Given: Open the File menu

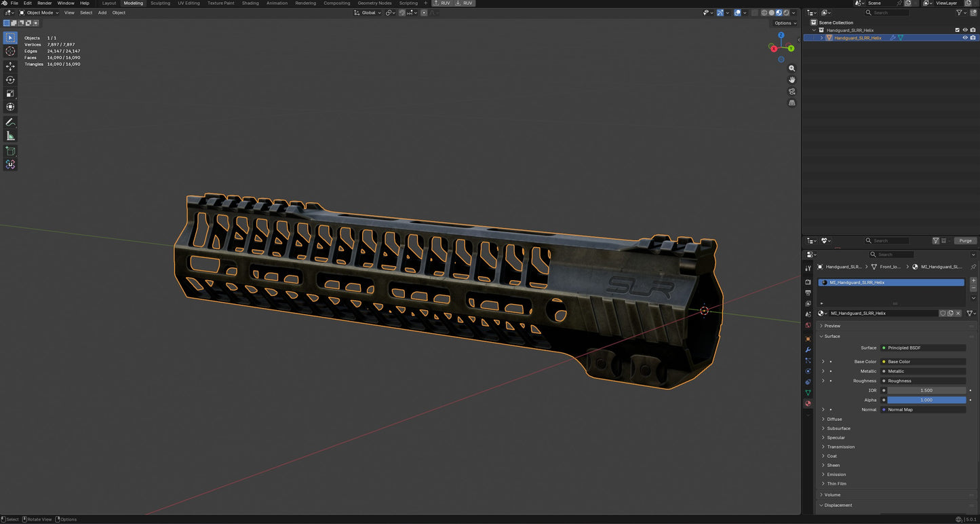Looking at the screenshot, I should pos(14,3).
